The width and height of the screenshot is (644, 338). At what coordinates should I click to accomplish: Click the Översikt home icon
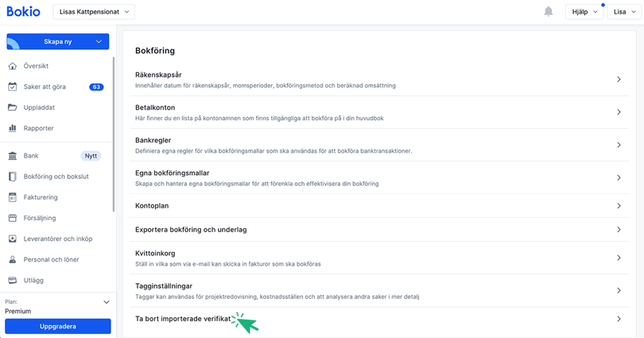12,66
